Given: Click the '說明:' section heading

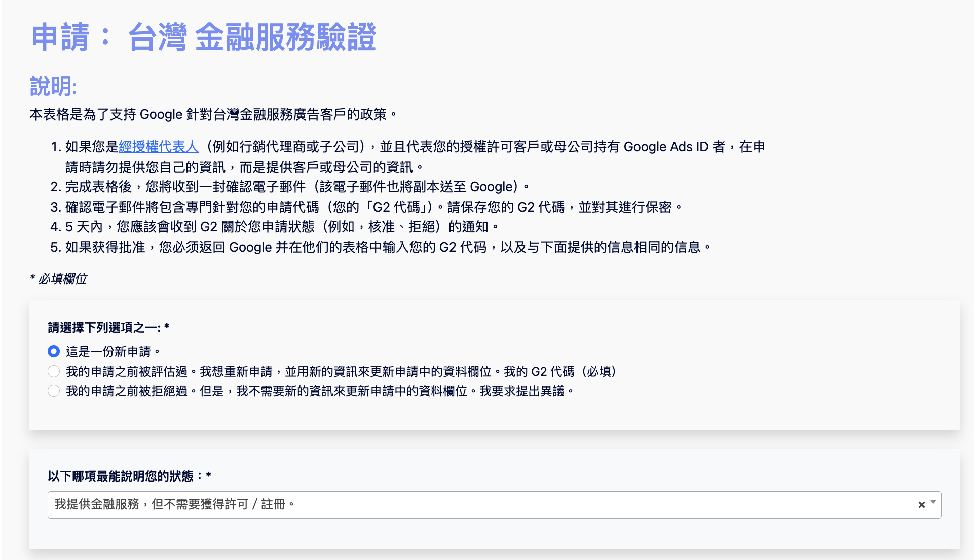Looking at the screenshot, I should (53, 86).
